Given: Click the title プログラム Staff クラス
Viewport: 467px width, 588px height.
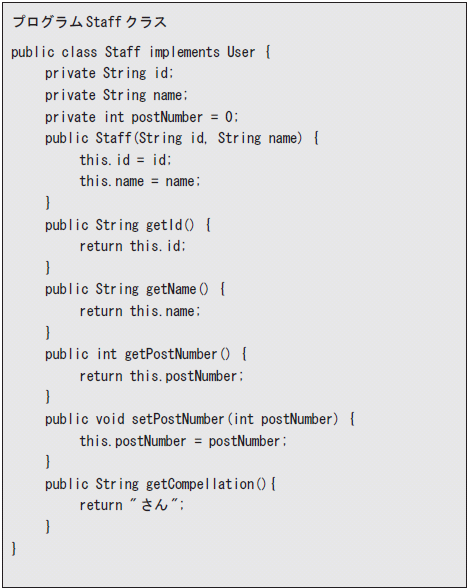Looking at the screenshot, I should coord(89,22).
